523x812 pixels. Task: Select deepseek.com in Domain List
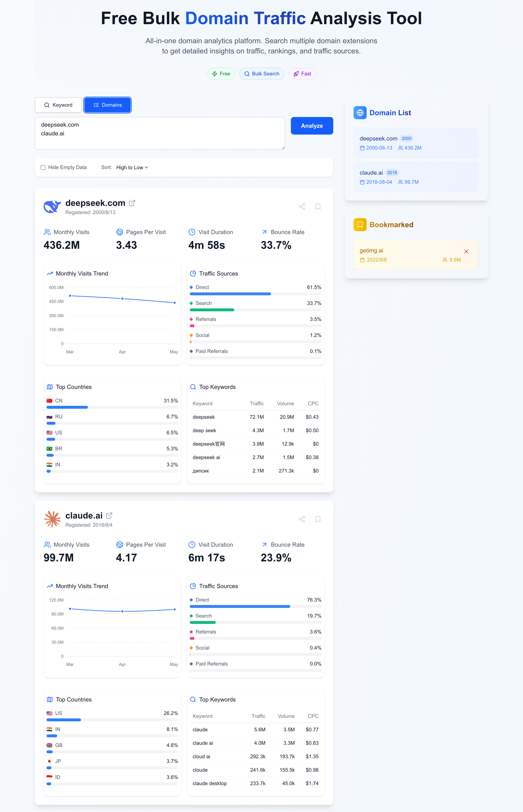coord(416,143)
